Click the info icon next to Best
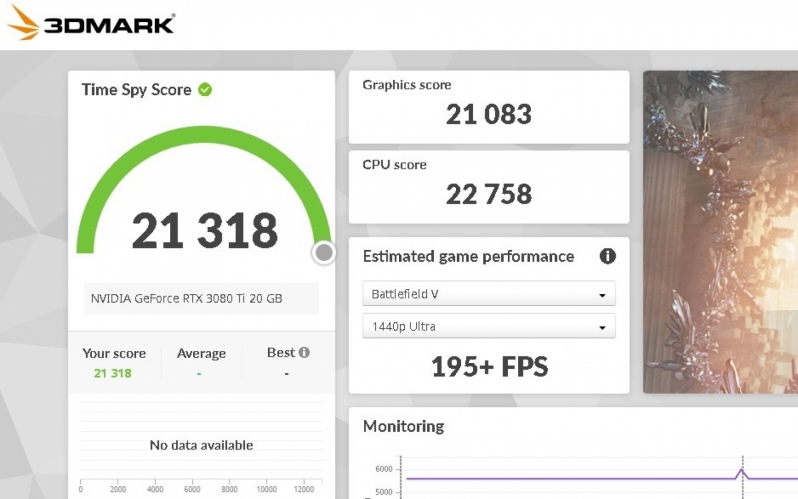 point(304,352)
